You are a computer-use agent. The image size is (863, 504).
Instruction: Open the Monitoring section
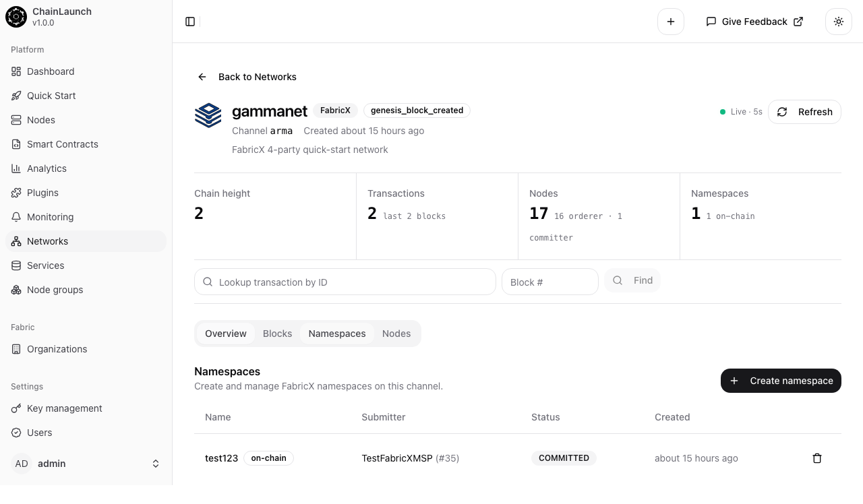coord(50,217)
